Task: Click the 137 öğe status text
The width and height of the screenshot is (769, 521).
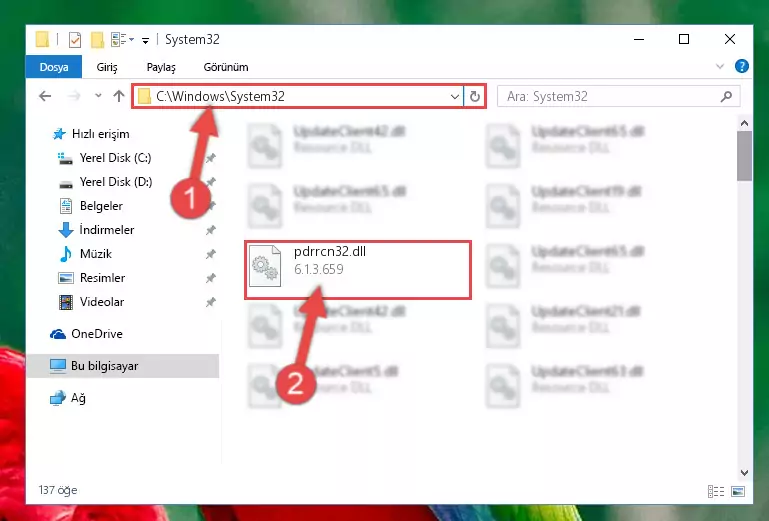Action: 58,490
